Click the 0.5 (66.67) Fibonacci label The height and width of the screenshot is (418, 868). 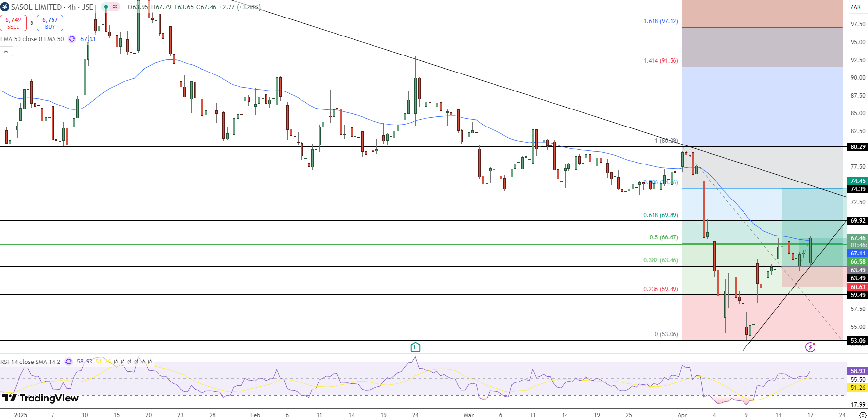coord(664,237)
